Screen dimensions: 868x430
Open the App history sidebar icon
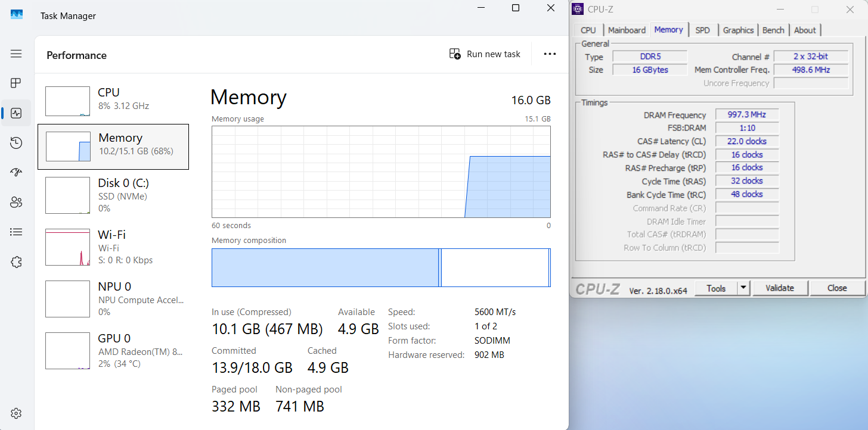click(x=16, y=143)
